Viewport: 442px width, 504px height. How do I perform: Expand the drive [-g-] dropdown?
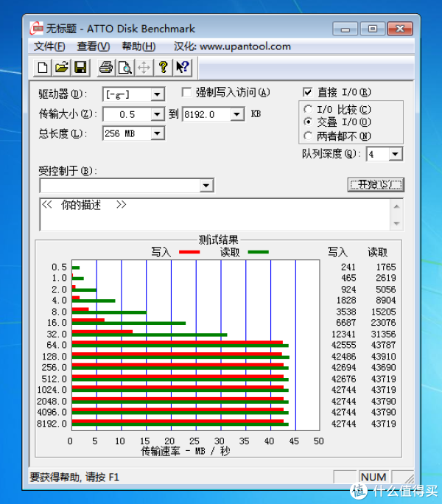point(157,94)
